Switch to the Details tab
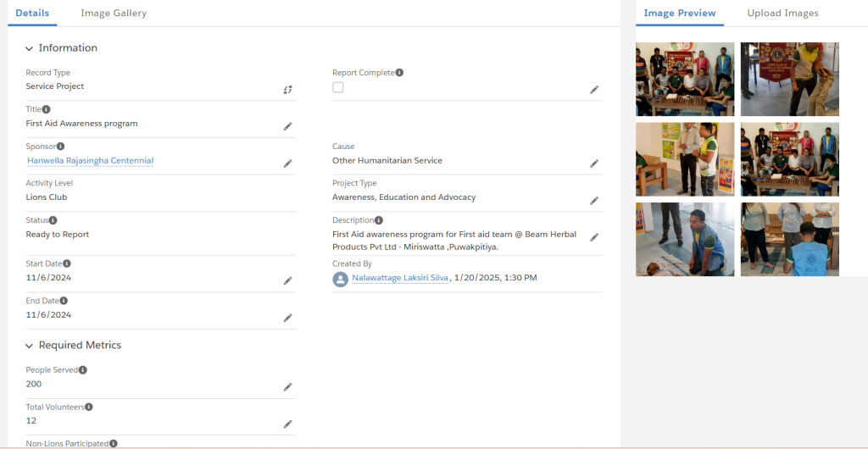Image resolution: width=868 pixels, height=449 pixels. click(x=32, y=14)
